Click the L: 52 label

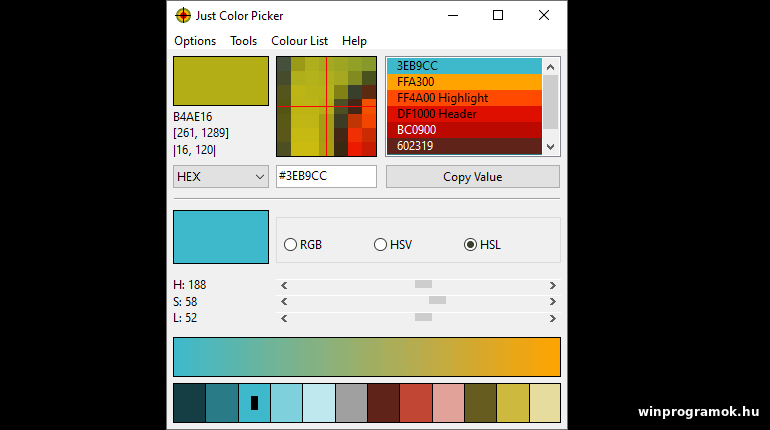(185, 318)
